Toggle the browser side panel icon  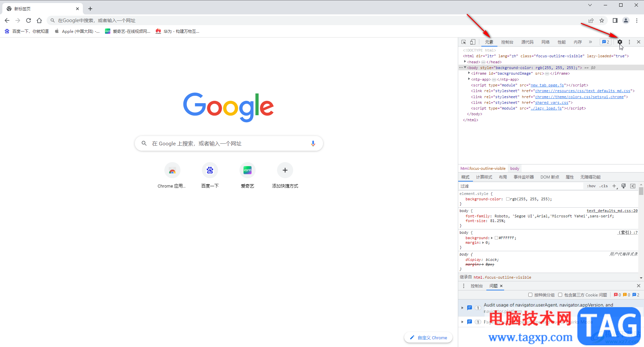pos(615,20)
